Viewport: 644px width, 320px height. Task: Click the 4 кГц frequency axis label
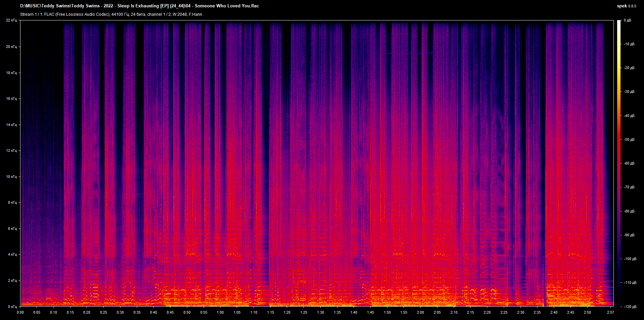pyautogui.click(x=12, y=254)
